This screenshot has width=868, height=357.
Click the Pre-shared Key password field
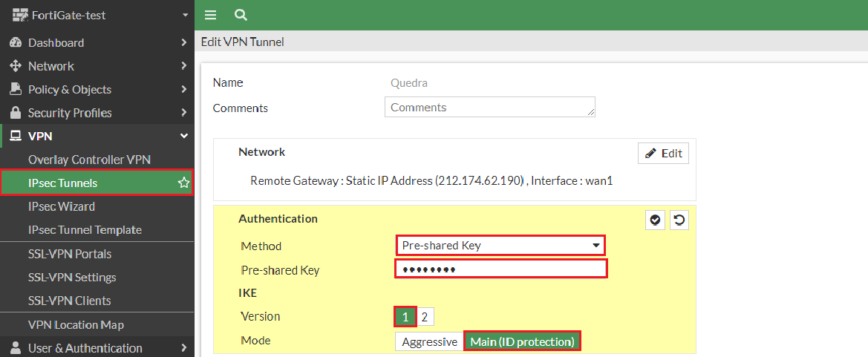(500, 269)
